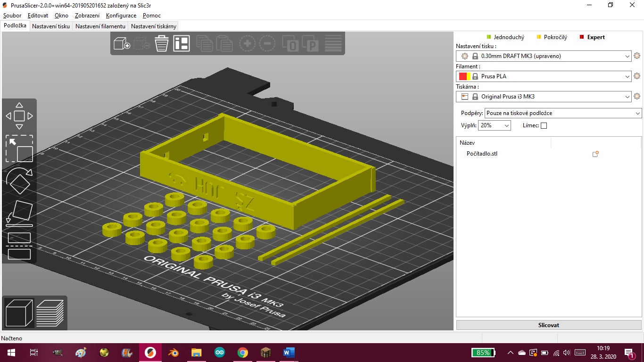The width and height of the screenshot is (644, 362).
Task: Enable the Límec checkbox
Action: point(544,126)
